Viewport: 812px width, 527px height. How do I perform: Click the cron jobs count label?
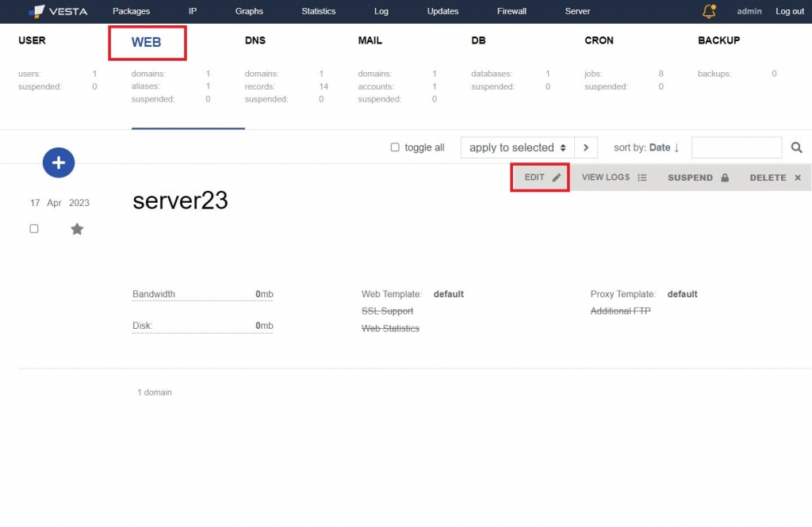[x=593, y=74]
